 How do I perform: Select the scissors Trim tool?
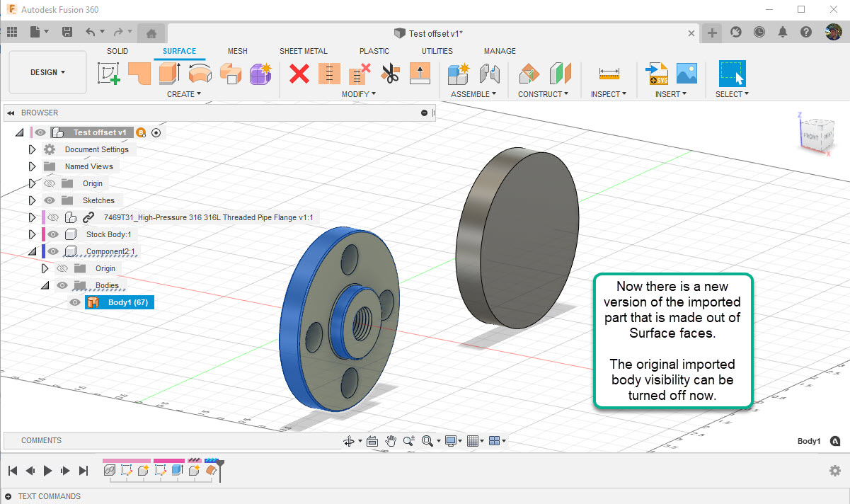tap(390, 73)
